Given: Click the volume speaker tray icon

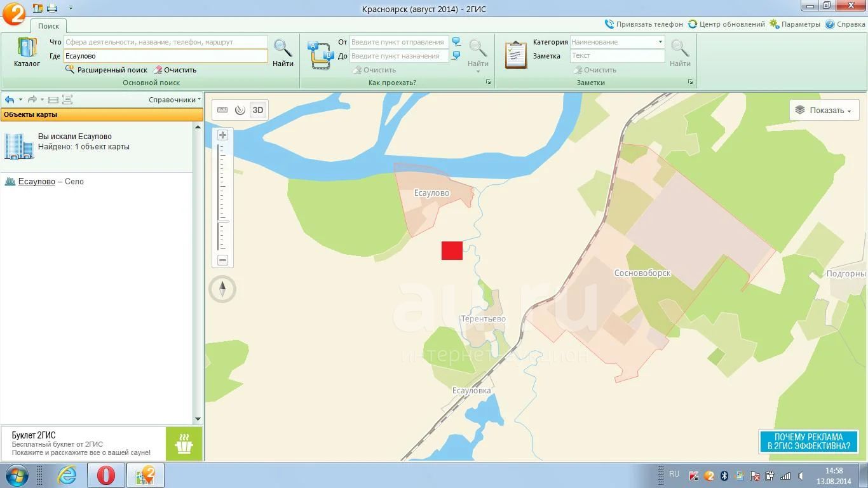Looking at the screenshot, I should click(800, 476).
